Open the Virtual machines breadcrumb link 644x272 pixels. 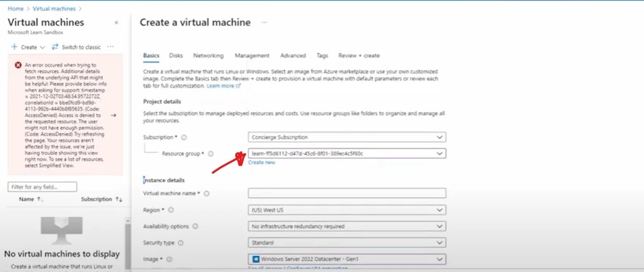click(53, 9)
